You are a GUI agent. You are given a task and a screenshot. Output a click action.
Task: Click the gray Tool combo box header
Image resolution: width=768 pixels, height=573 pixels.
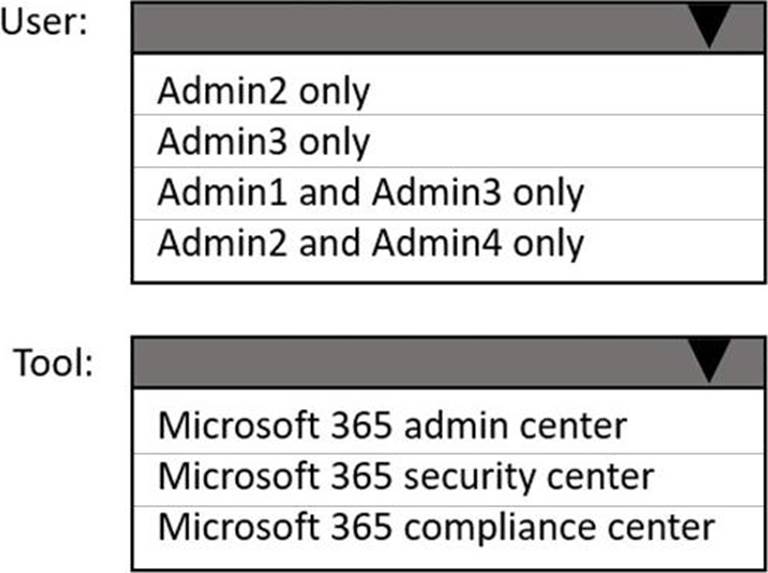[420, 362]
